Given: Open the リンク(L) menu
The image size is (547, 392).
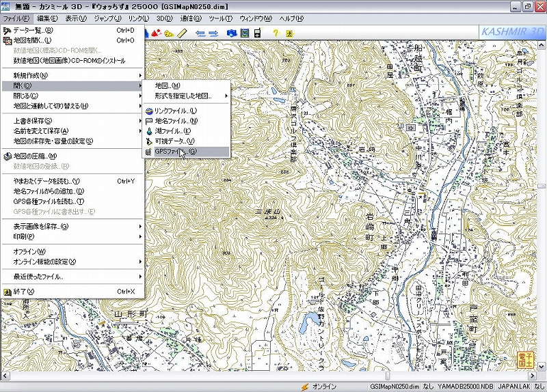Looking at the screenshot, I should point(139,18).
